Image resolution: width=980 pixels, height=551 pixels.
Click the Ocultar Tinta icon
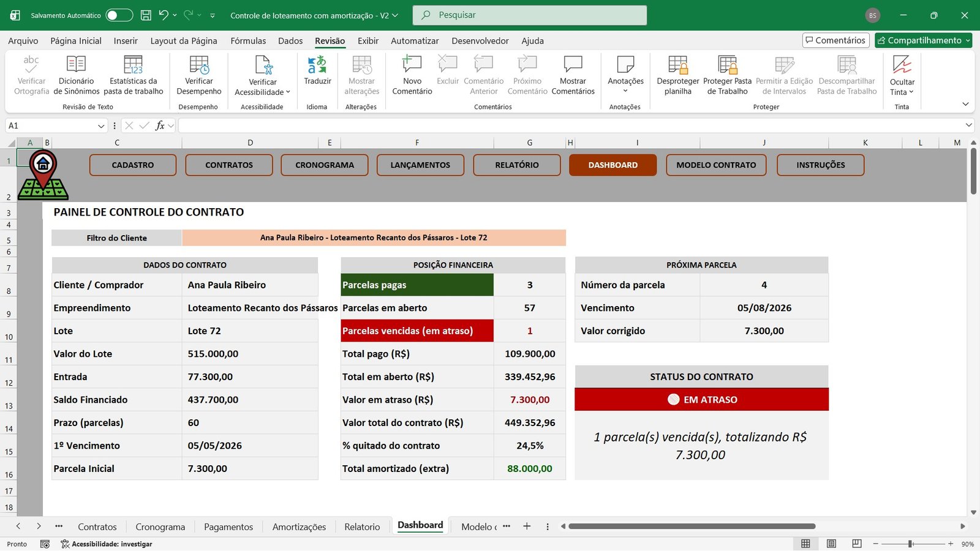pos(902,64)
